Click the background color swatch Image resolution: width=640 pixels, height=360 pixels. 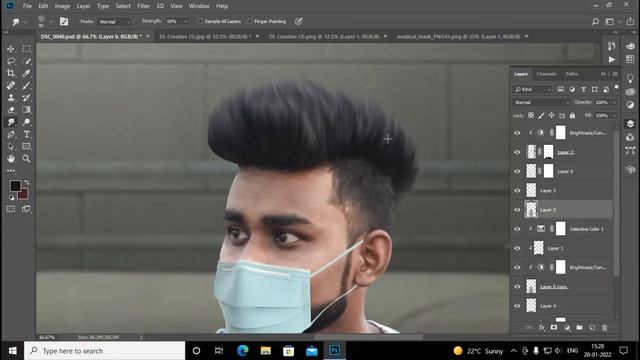(x=24, y=194)
